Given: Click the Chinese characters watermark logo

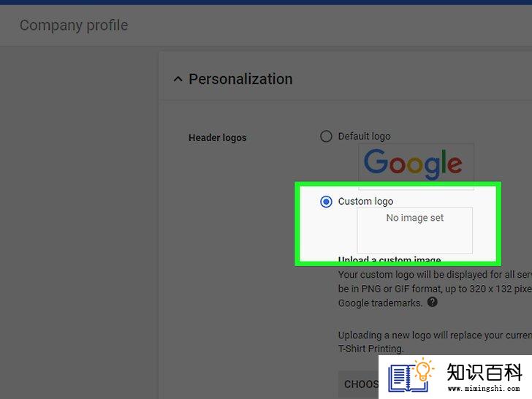Looking at the screenshot, I should click(484, 373).
